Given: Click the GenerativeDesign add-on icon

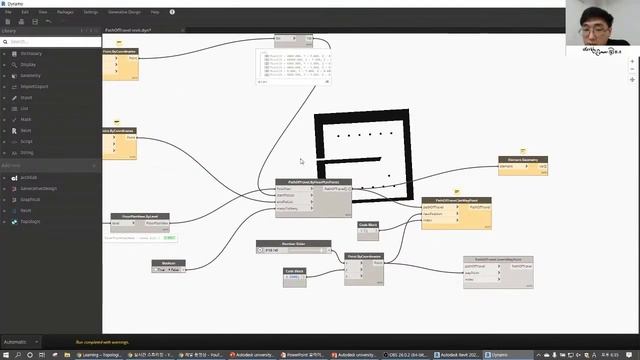Looking at the screenshot, I should [x=14, y=189].
